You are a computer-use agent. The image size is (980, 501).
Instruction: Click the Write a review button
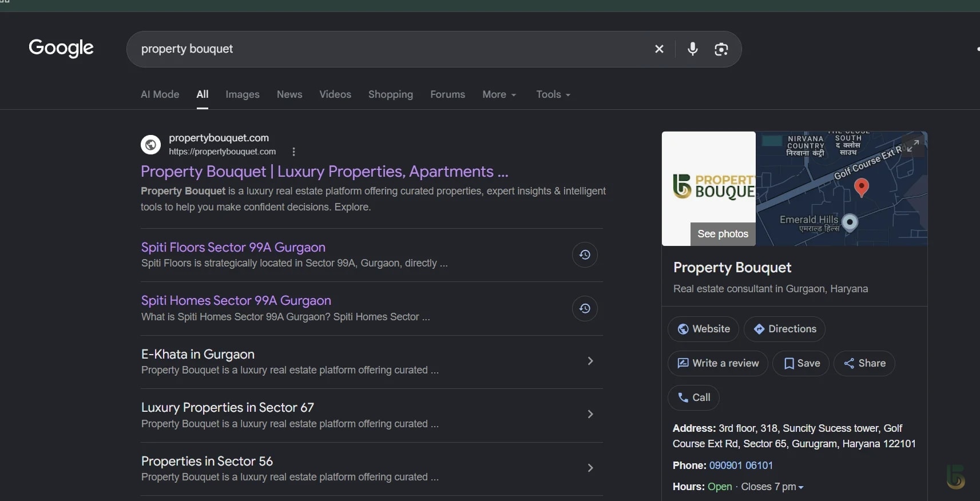click(x=718, y=363)
